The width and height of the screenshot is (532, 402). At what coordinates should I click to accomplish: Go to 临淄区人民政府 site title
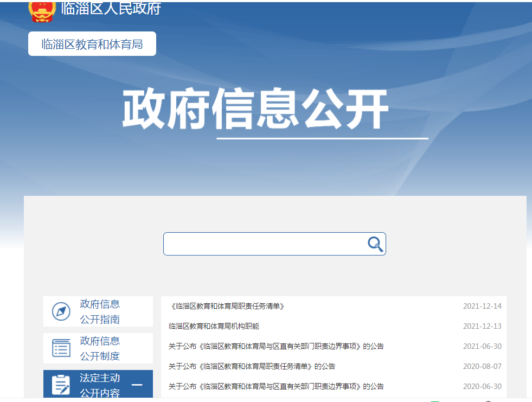[x=111, y=9]
